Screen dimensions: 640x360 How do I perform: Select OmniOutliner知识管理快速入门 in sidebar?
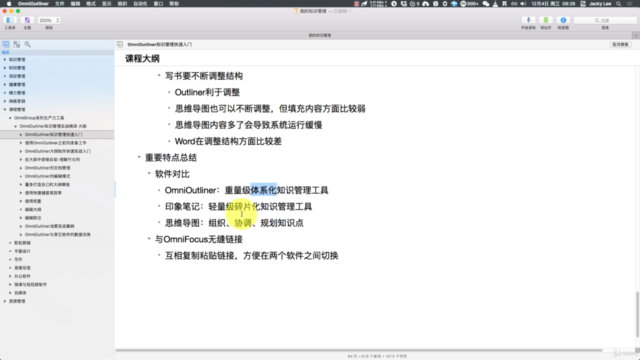[x=53, y=135]
